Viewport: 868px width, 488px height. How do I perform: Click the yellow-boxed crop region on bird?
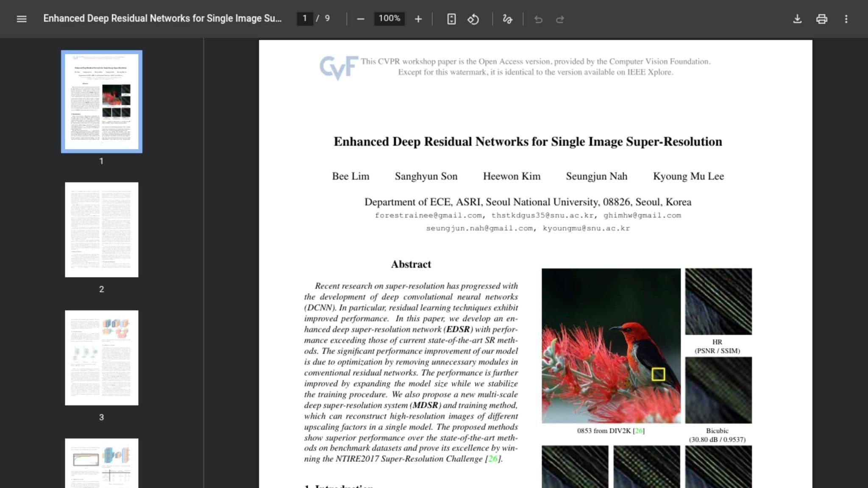pyautogui.click(x=658, y=374)
